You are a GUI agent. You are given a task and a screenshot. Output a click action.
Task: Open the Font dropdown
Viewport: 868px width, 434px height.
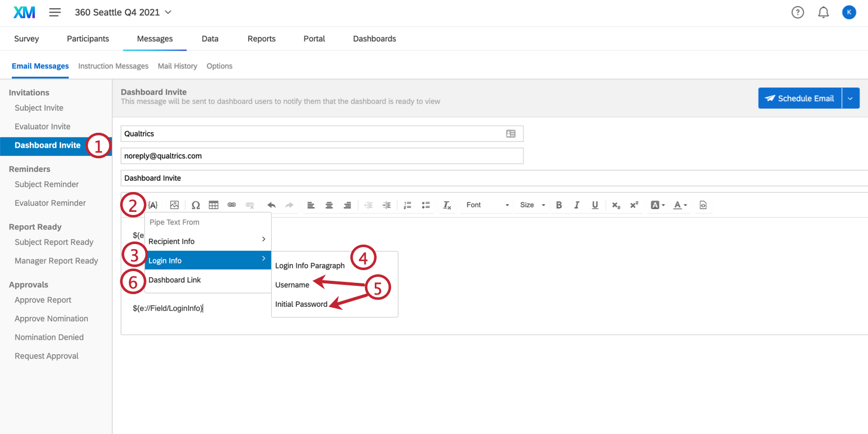(488, 205)
